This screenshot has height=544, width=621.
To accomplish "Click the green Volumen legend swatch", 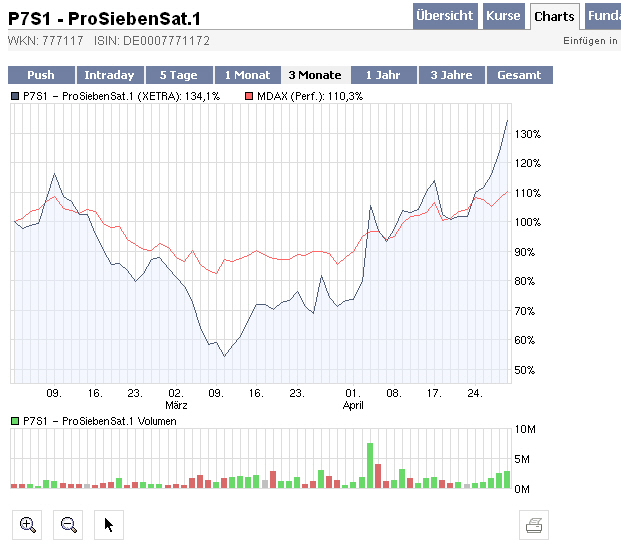I will 15,421.
